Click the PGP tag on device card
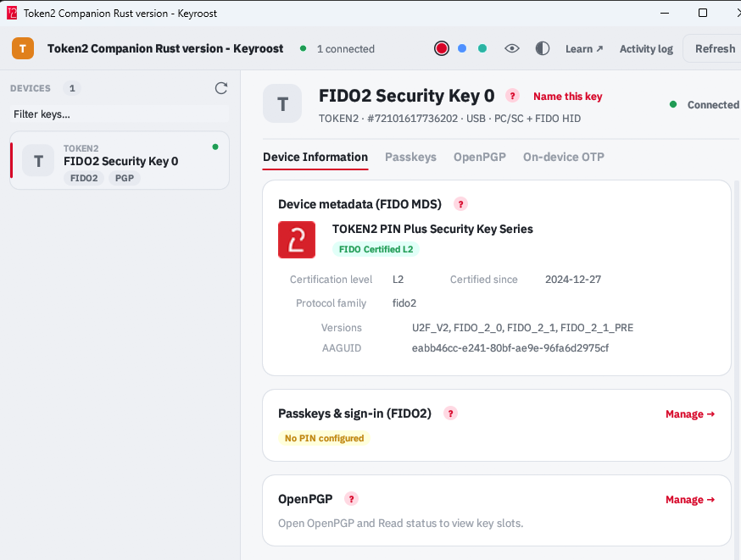 point(125,178)
